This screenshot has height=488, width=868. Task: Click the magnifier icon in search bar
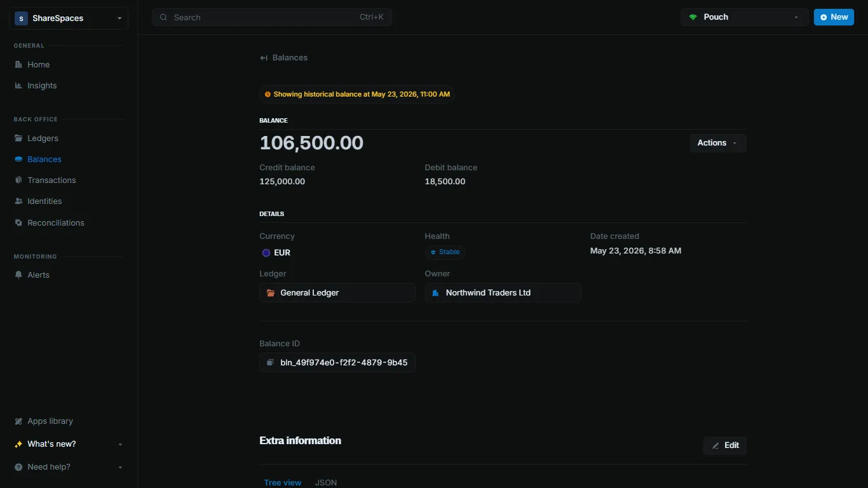pyautogui.click(x=164, y=17)
